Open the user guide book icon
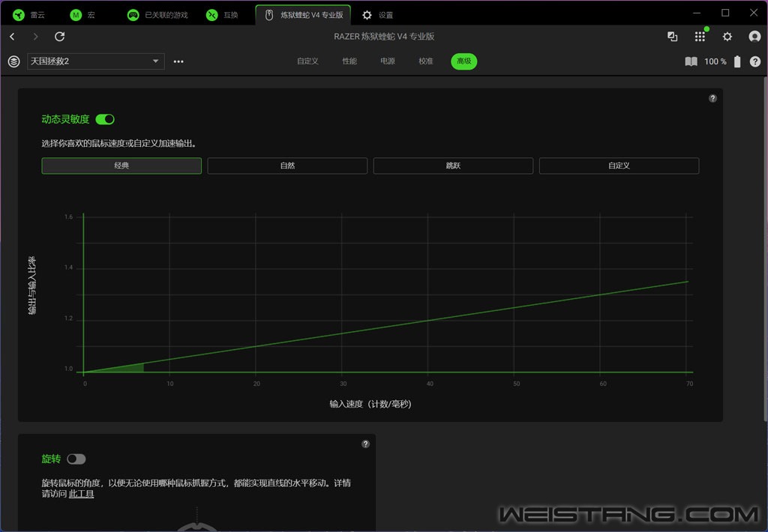 click(691, 61)
